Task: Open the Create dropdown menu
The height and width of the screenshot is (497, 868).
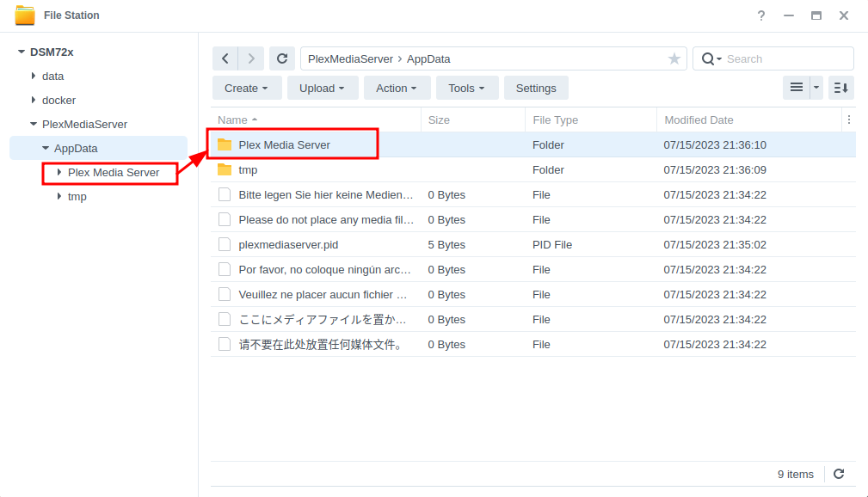Action: coord(247,88)
